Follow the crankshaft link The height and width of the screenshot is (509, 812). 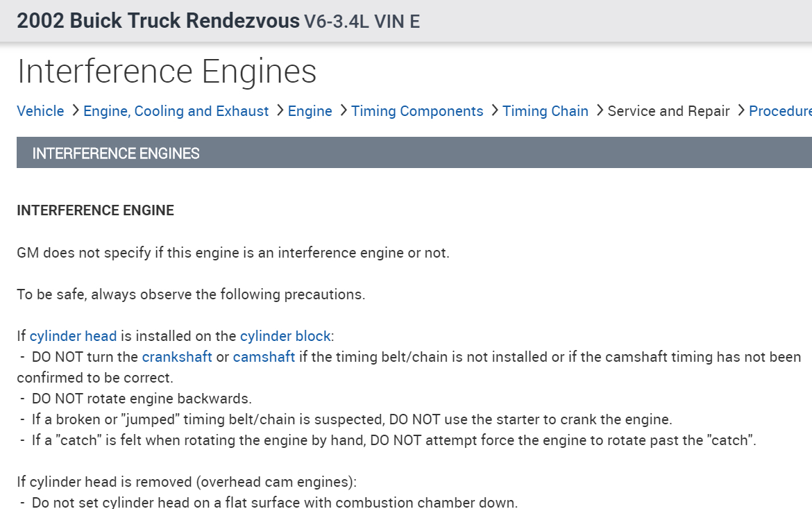tap(177, 357)
